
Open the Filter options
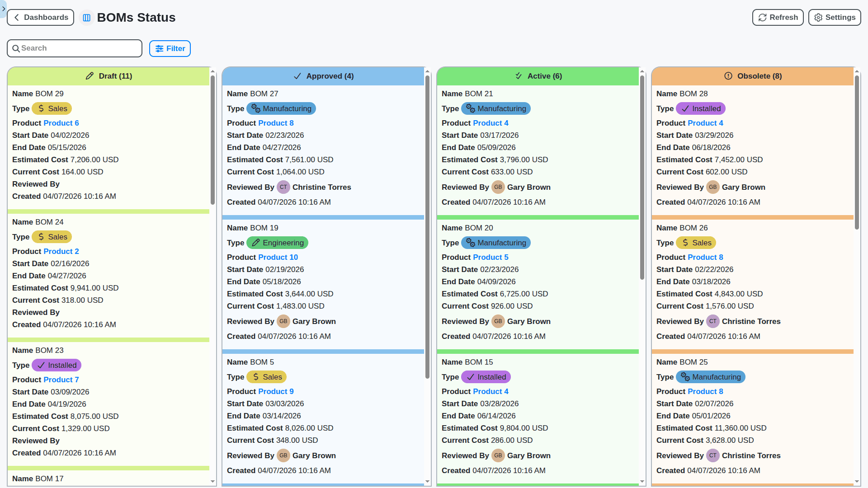[170, 48]
